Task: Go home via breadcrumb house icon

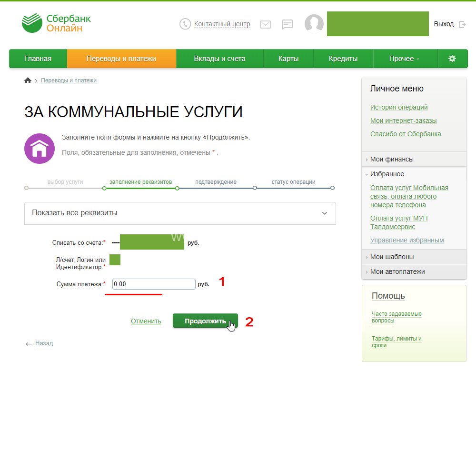Action: pos(28,80)
